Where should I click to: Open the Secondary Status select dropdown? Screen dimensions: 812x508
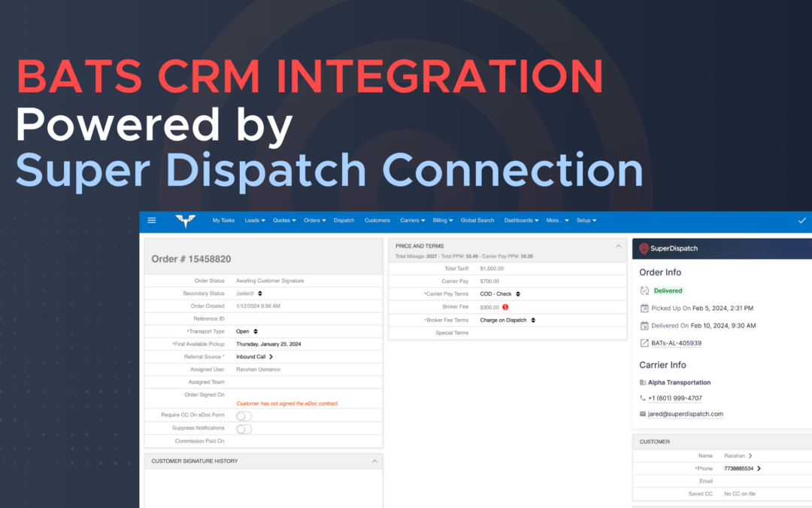click(x=250, y=293)
